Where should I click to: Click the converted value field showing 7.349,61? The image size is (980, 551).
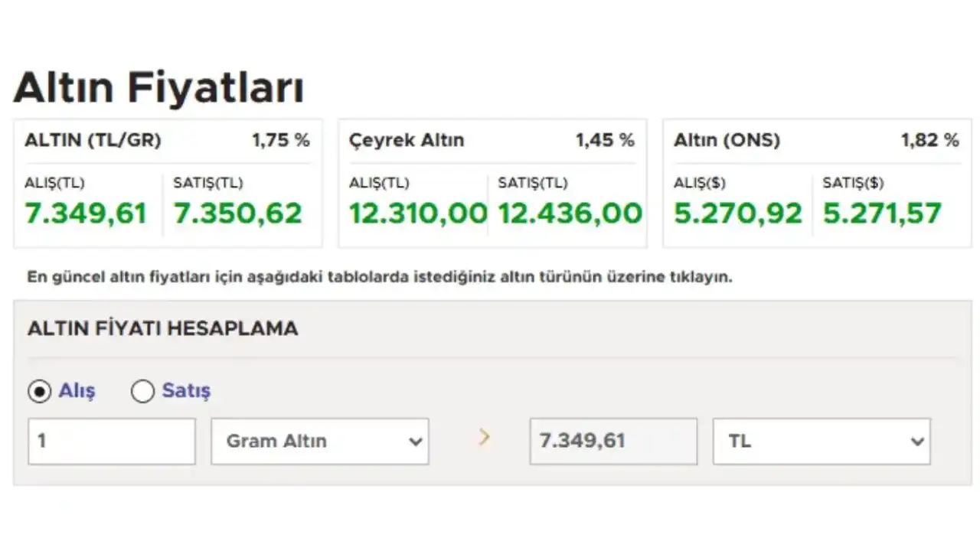[x=612, y=441]
